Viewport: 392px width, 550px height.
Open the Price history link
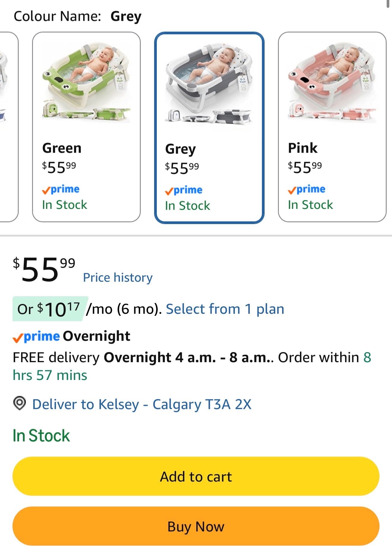pyautogui.click(x=118, y=278)
